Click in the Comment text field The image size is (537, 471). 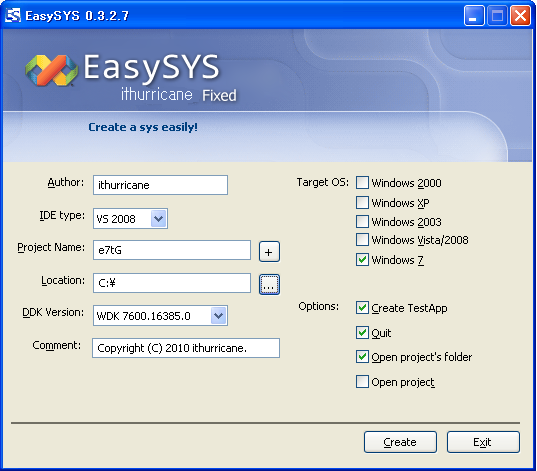pos(186,348)
